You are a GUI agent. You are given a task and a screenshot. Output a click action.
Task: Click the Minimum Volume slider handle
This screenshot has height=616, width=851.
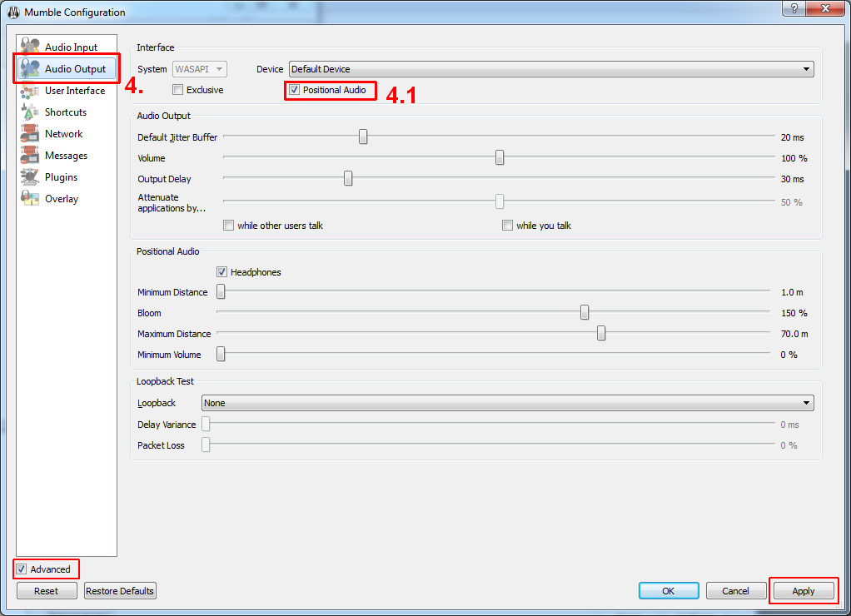[221, 354]
